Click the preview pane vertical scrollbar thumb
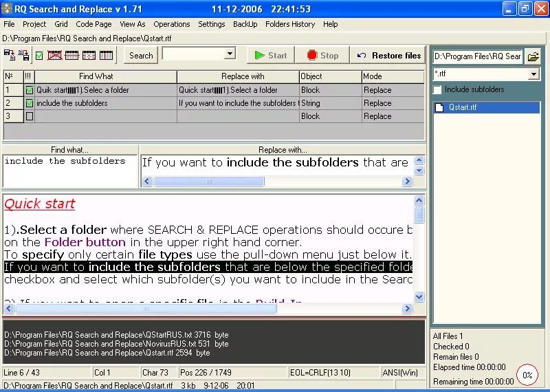 (x=419, y=215)
